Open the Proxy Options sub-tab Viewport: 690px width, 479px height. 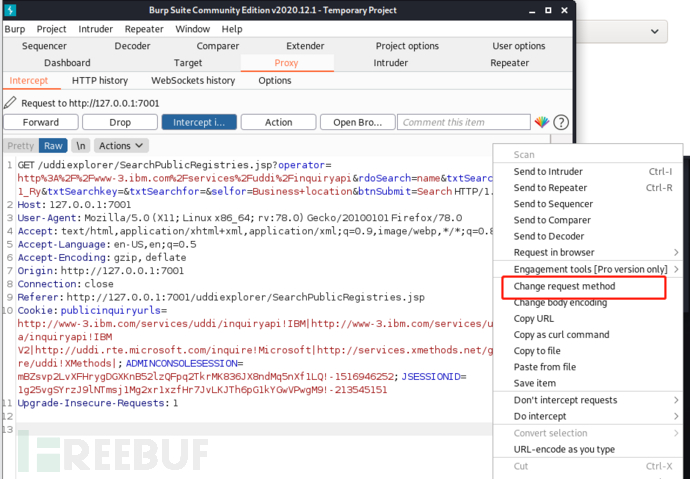(275, 80)
